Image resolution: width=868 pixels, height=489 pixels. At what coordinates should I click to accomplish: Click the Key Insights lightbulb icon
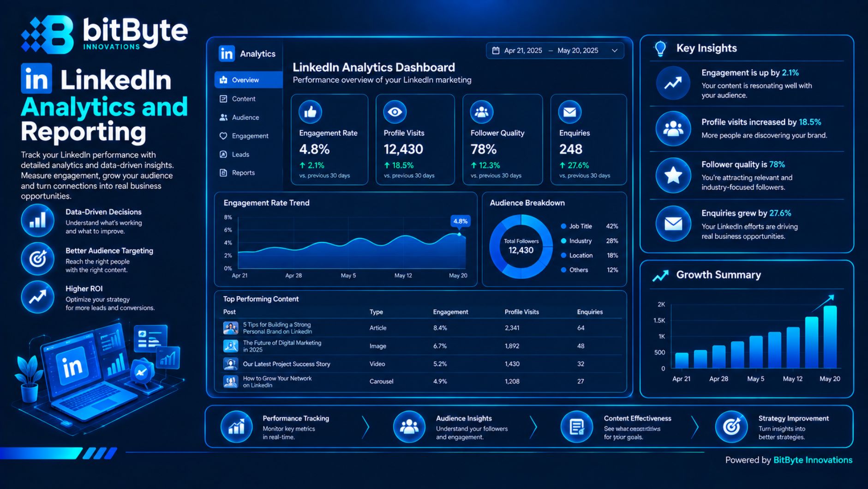pos(660,48)
